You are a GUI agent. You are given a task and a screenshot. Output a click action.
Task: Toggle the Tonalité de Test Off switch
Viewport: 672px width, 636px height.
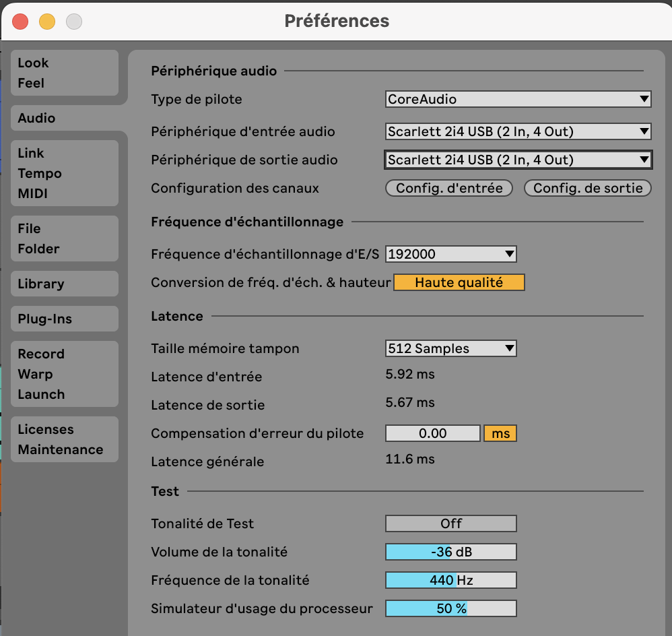[450, 523]
